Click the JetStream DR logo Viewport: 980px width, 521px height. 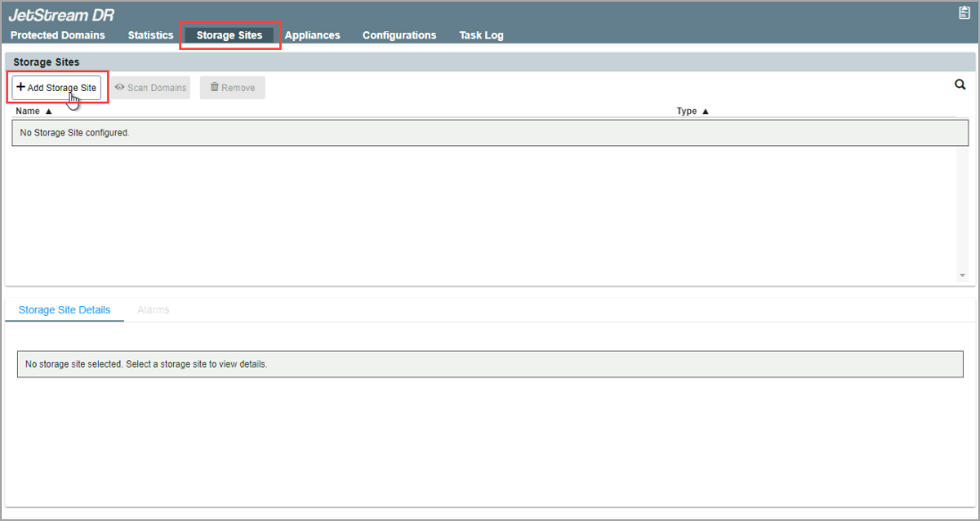click(62, 15)
